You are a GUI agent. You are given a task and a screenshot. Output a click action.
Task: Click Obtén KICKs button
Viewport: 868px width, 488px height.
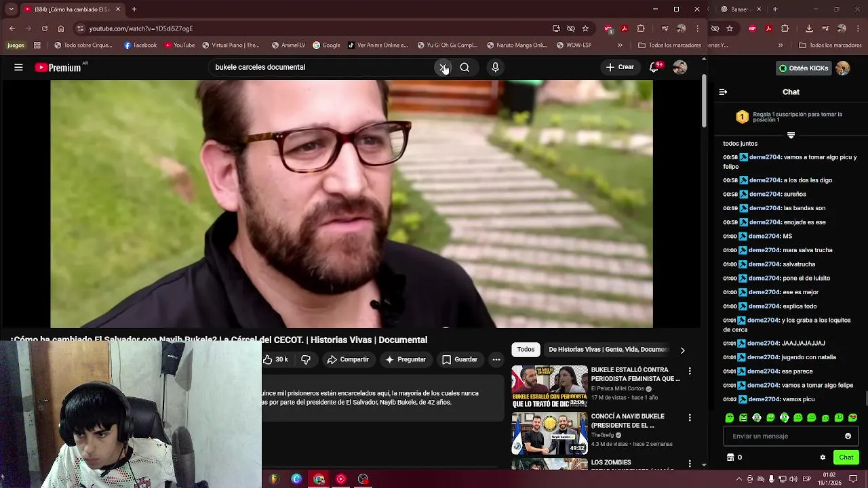tap(803, 68)
